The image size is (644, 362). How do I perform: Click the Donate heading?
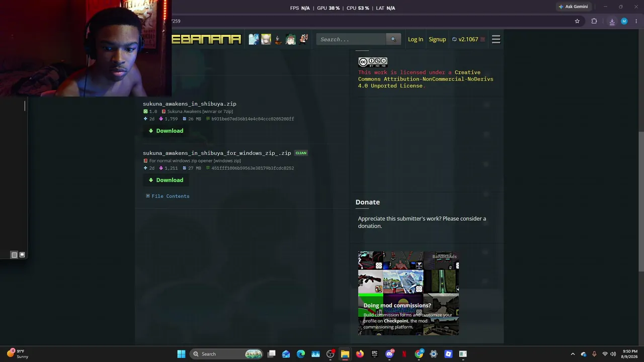(368, 202)
